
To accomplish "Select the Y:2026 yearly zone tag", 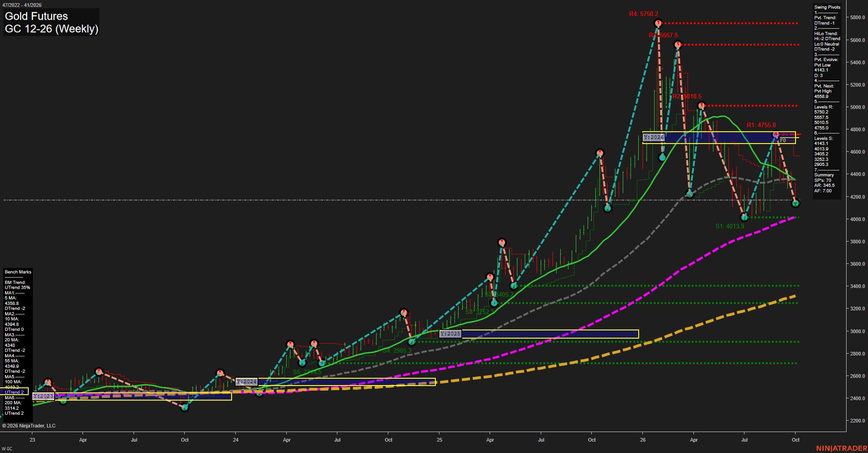I will click(x=654, y=137).
